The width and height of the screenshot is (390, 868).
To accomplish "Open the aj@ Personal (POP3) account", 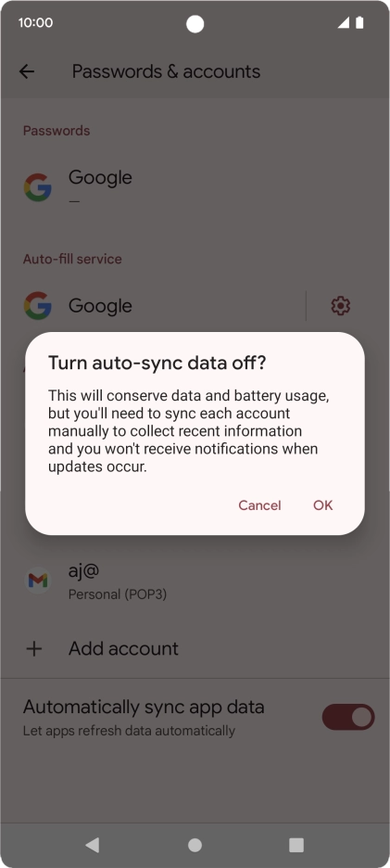I will click(195, 581).
